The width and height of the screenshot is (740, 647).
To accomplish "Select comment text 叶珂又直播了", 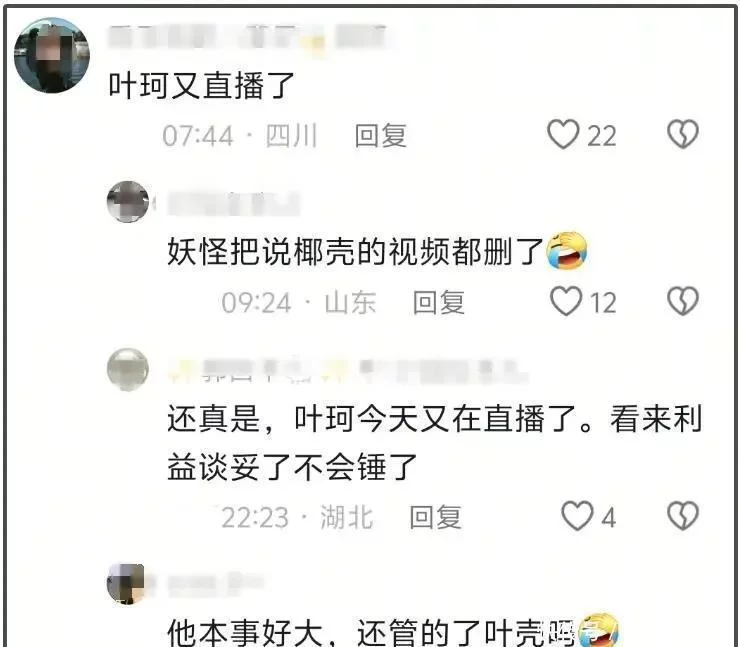I will click(202, 86).
